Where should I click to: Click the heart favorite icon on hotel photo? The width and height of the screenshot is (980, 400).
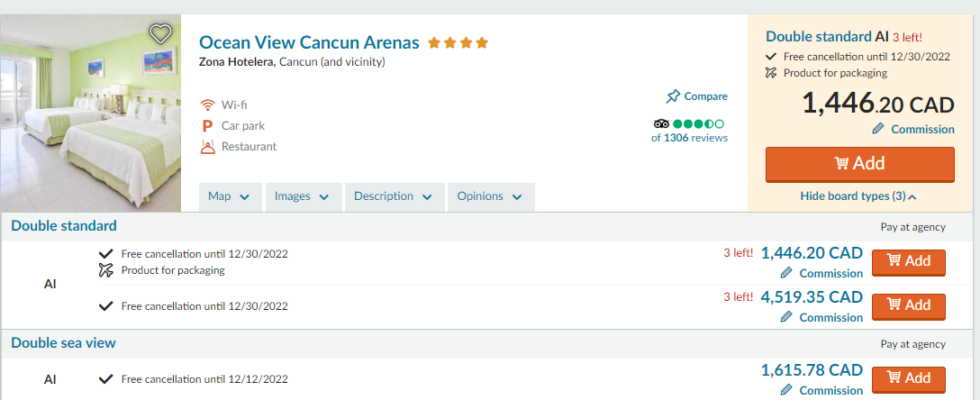point(160,34)
